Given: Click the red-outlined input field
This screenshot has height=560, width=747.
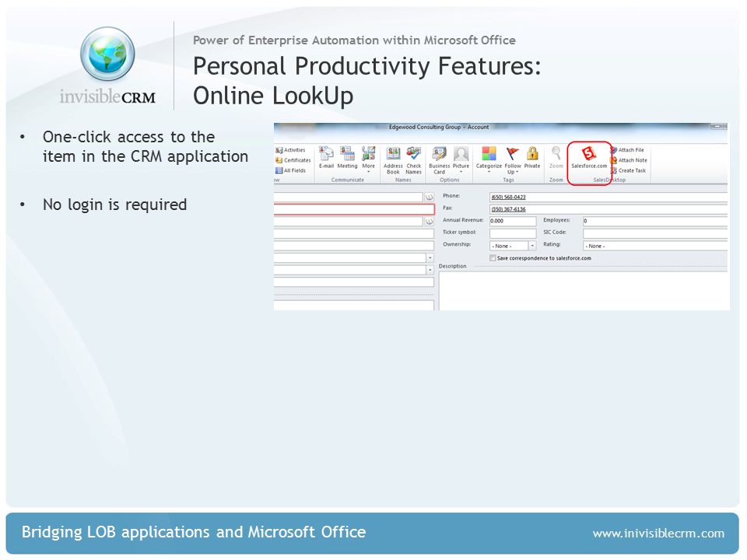Looking at the screenshot, I should pyautogui.click(x=354, y=209).
